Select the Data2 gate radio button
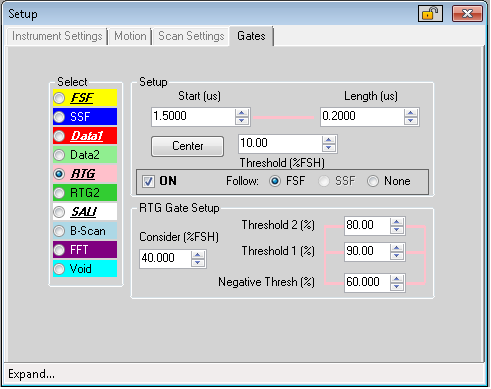 [59, 155]
